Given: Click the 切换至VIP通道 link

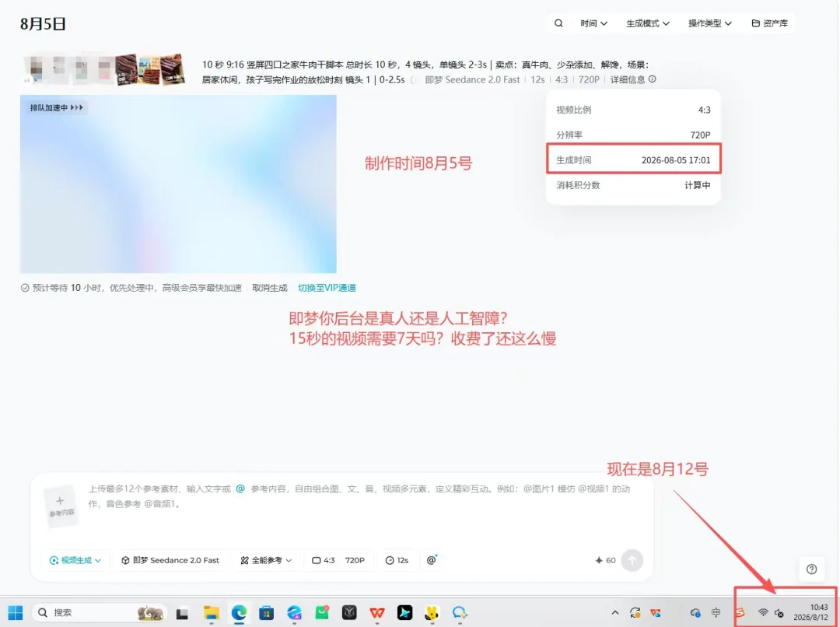Looking at the screenshot, I should (327, 288).
